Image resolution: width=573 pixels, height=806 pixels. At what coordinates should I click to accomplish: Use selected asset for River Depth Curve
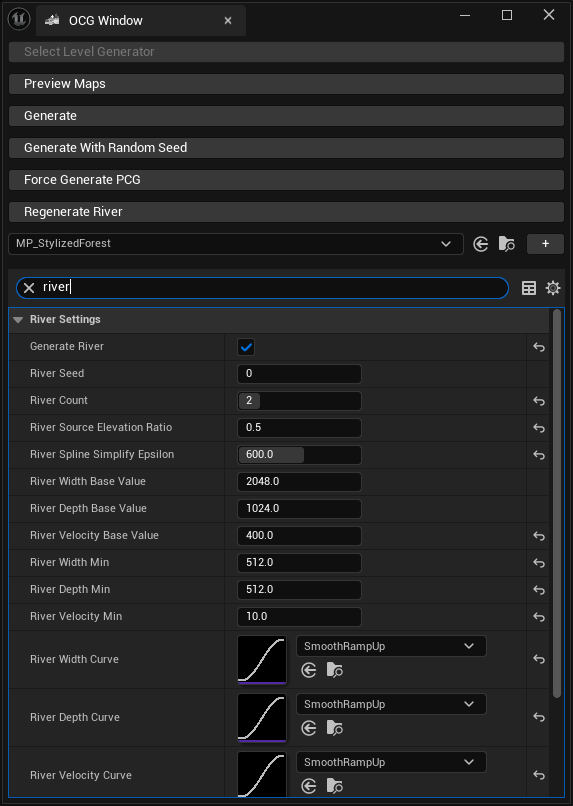pyautogui.click(x=308, y=728)
